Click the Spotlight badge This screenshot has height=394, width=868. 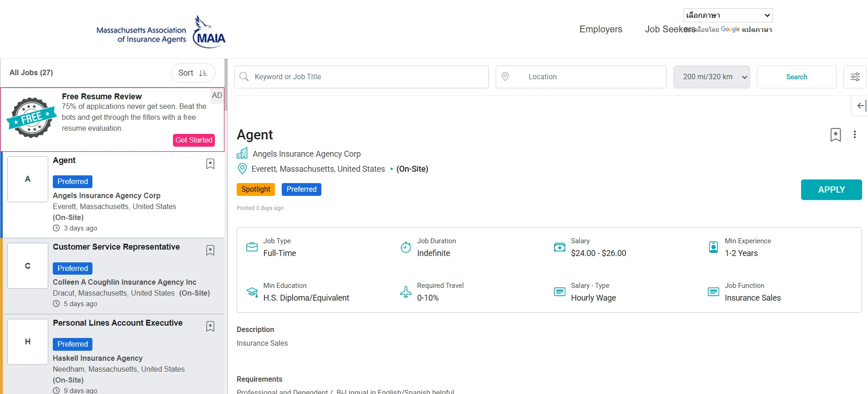(256, 189)
